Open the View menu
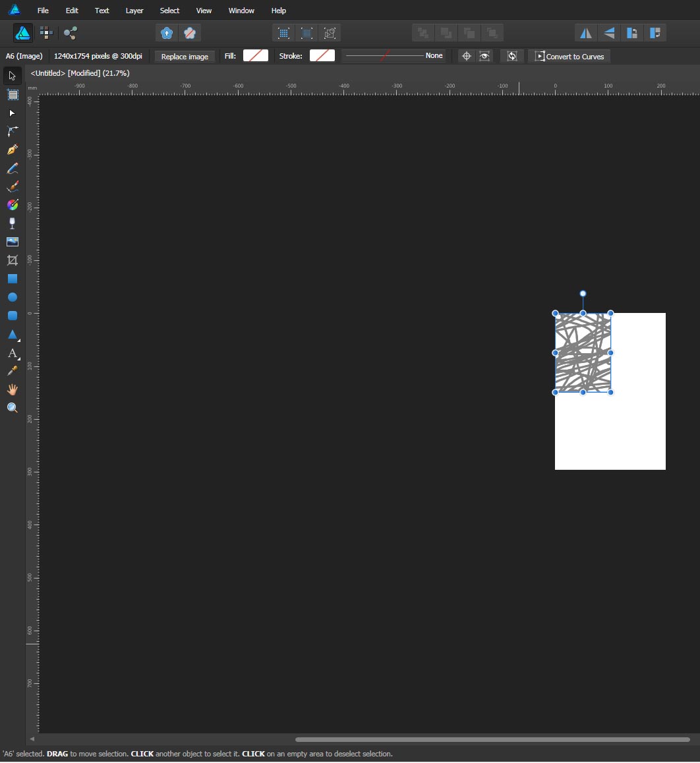The height and width of the screenshot is (763, 700). pos(204,11)
